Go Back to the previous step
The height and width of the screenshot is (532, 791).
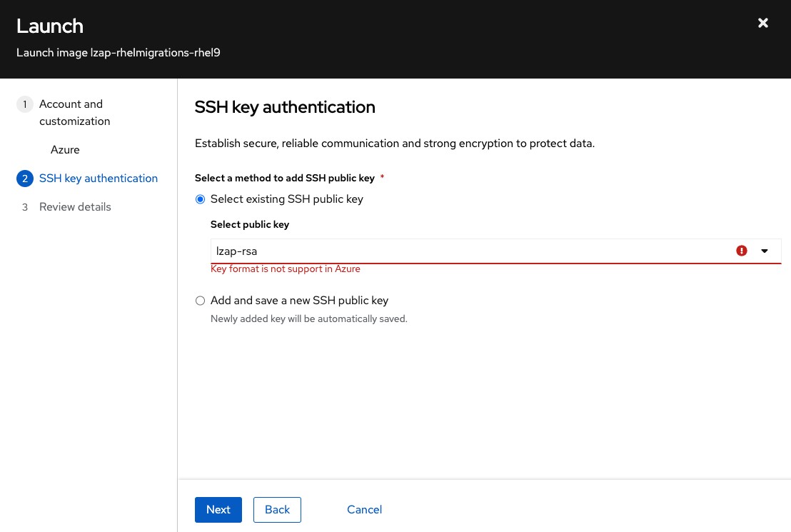(277, 510)
